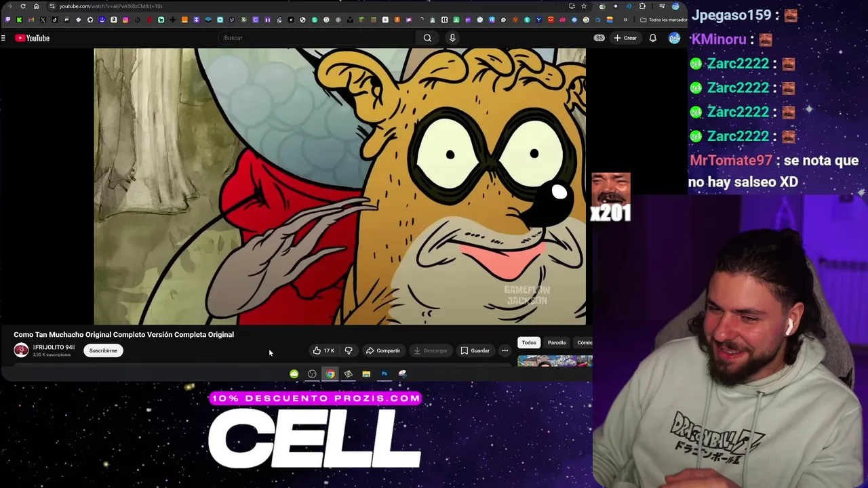This screenshot has height=488, width=868.
Task: Open Photoshop in the taskbar
Action: [384, 374]
